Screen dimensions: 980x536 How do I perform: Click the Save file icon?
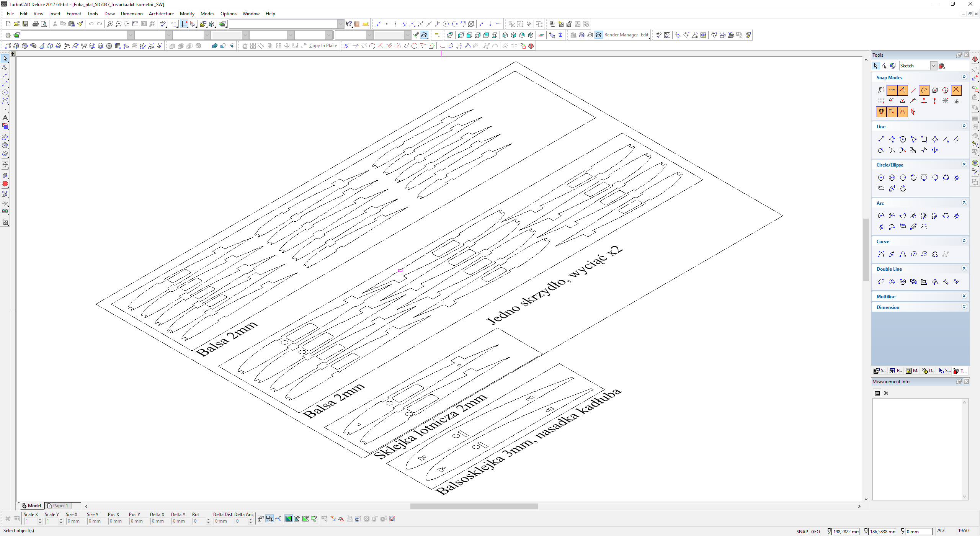(25, 24)
